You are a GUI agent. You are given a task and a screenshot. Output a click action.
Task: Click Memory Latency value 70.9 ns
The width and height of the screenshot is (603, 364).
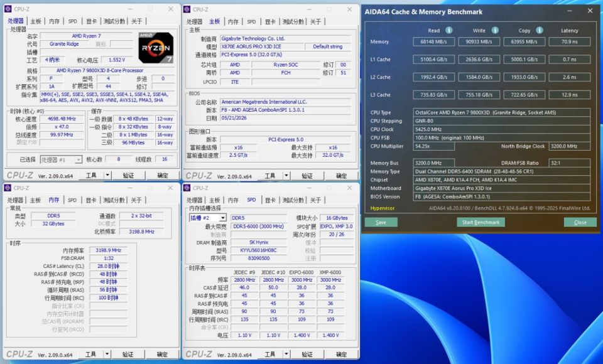click(x=570, y=41)
